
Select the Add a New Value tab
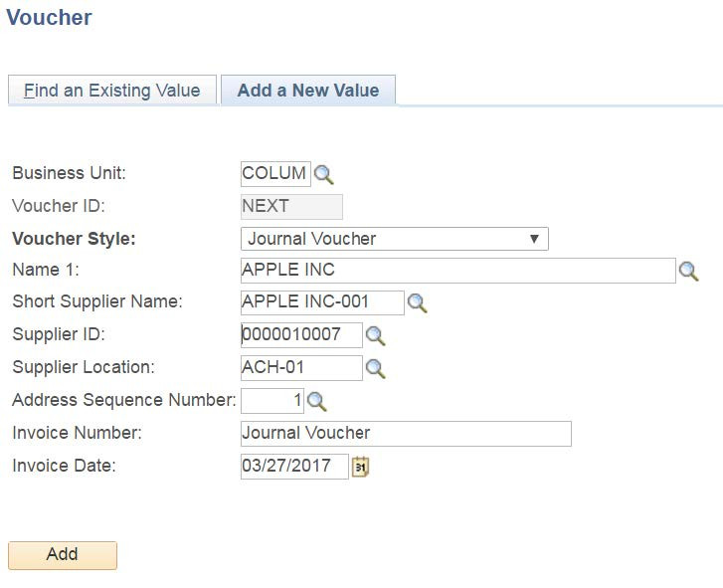pos(307,91)
